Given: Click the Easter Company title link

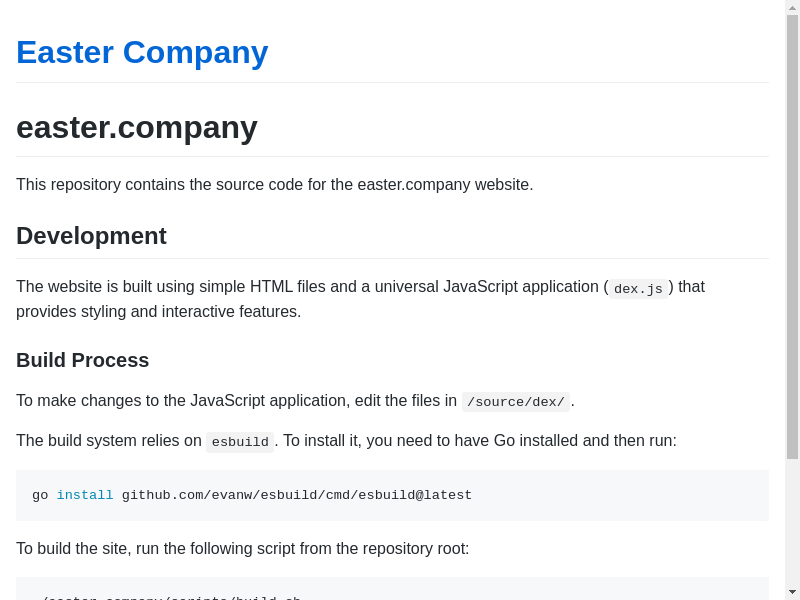Looking at the screenshot, I should (142, 52).
